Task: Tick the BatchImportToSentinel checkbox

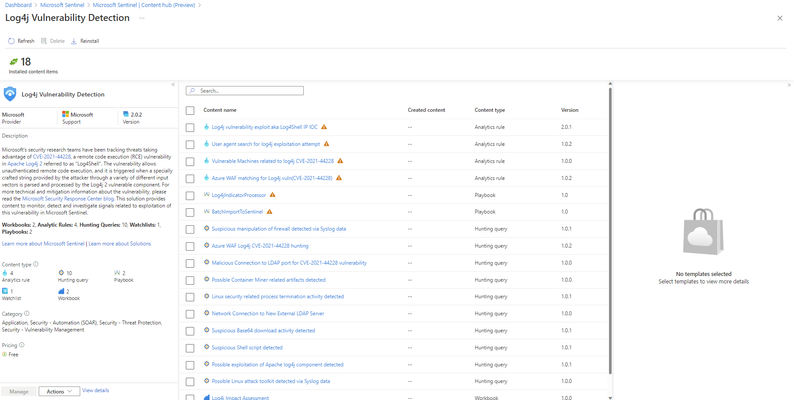Action: pos(190,212)
